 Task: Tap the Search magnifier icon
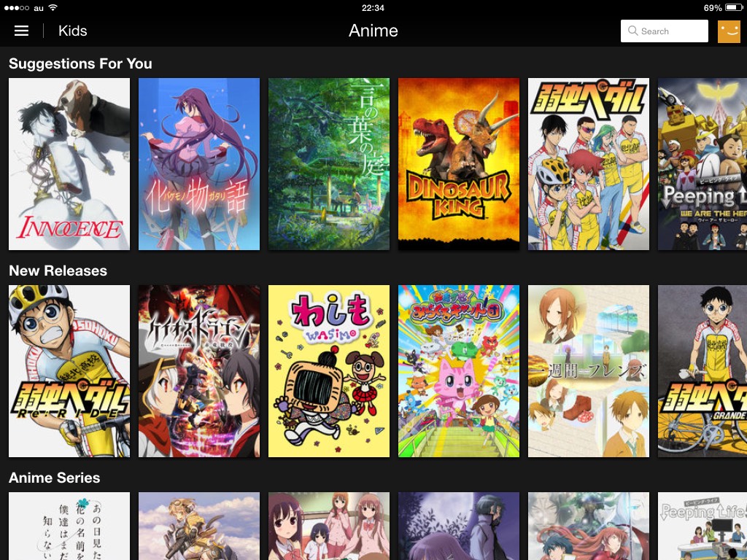[632, 31]
